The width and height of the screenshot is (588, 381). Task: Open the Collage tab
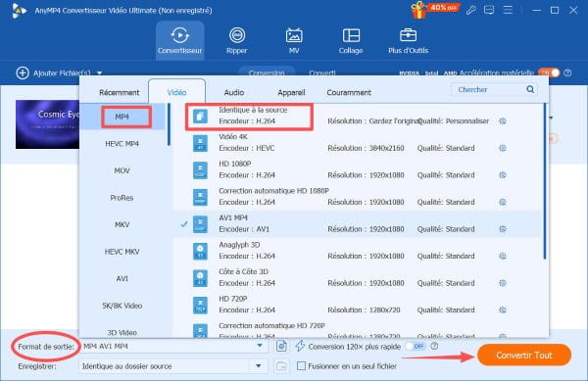point(351,40)
